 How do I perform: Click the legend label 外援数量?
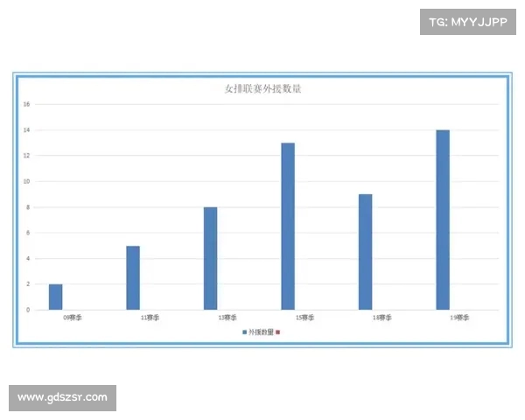(x=261, y=332)
